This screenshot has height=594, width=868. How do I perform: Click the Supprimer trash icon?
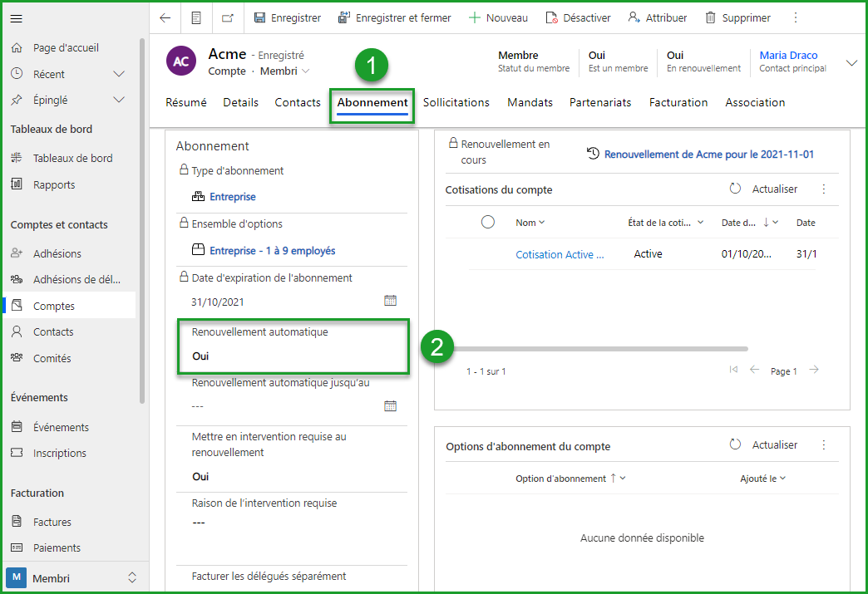click(x=710, y=17)
